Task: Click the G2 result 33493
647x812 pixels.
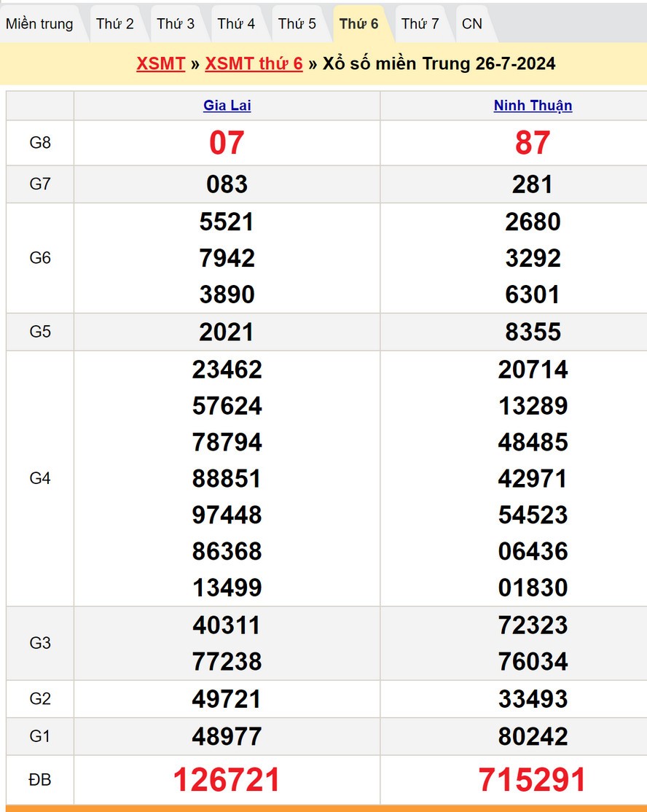Action: pyautogui.click(x=533, y=699)
